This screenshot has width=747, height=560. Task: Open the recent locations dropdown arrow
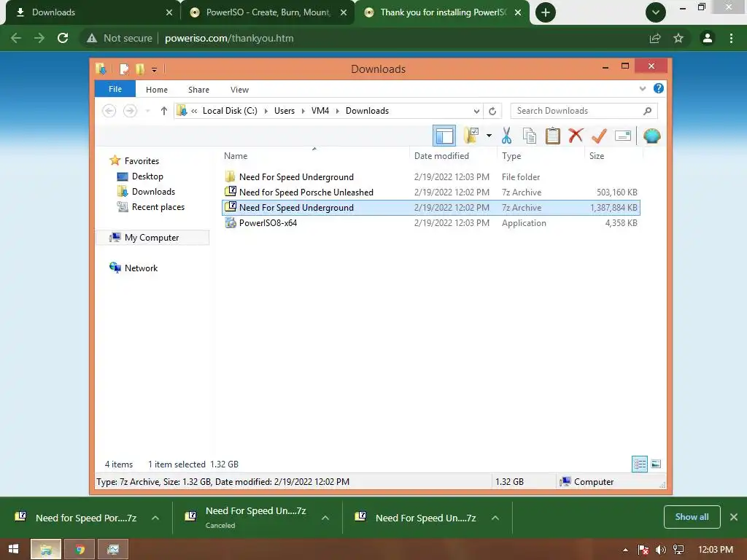click(x=147, y=111)
